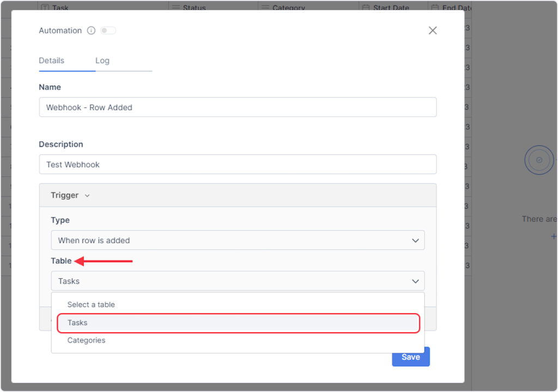Viewport: 558px width, 392px height.
Task: Select Tasks from the table list
Action: [x=238, y=323]
